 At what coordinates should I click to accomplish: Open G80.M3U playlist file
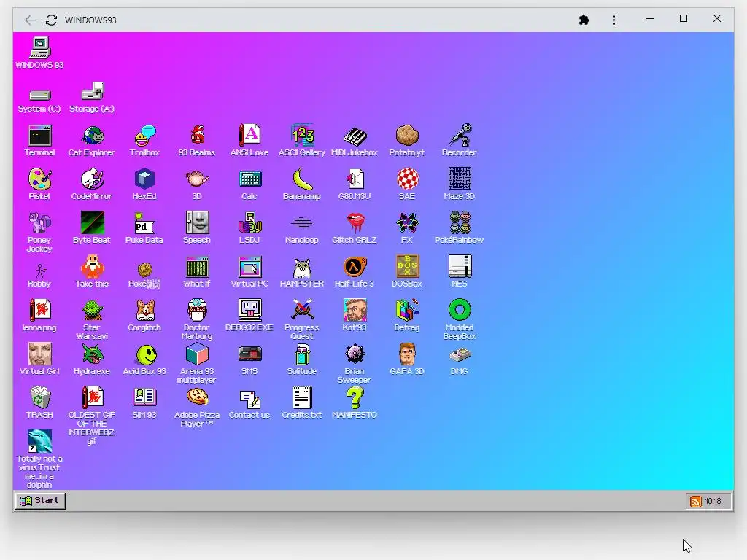click(x=355, y=180)
